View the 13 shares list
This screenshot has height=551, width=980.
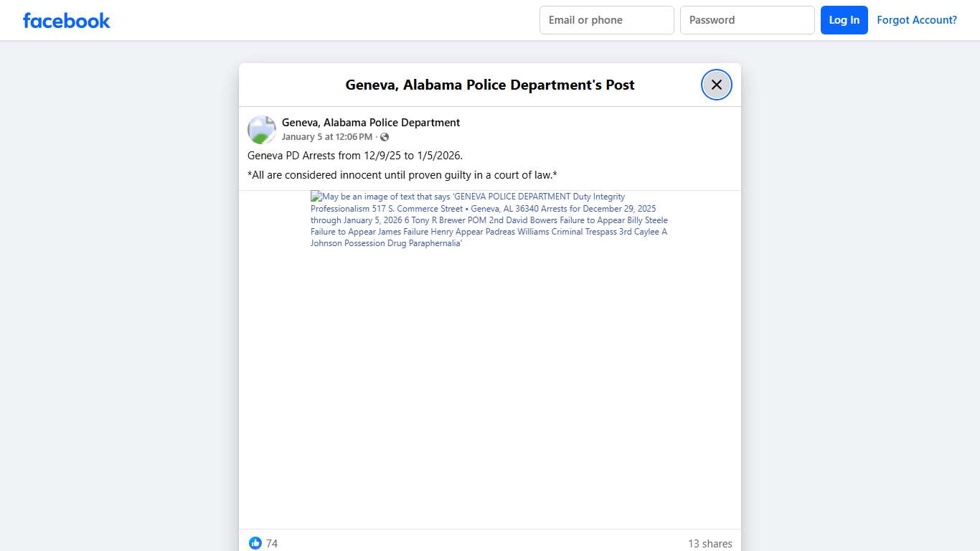(x=710, y=543)
